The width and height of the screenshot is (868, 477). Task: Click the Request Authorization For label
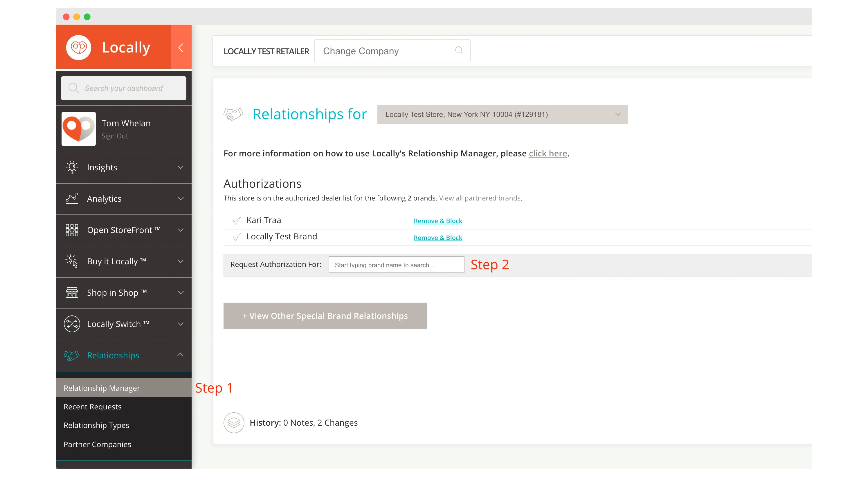(275, 264)
